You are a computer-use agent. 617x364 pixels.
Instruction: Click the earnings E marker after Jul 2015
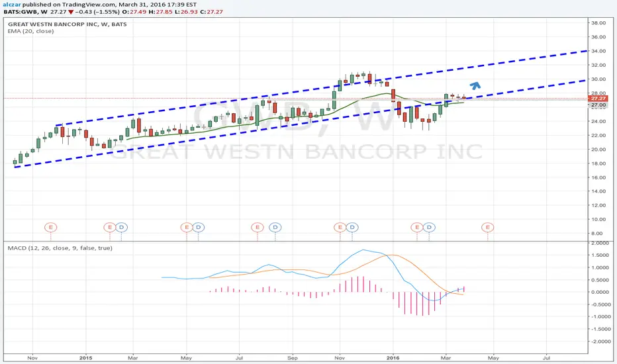[x=258, y=227]
